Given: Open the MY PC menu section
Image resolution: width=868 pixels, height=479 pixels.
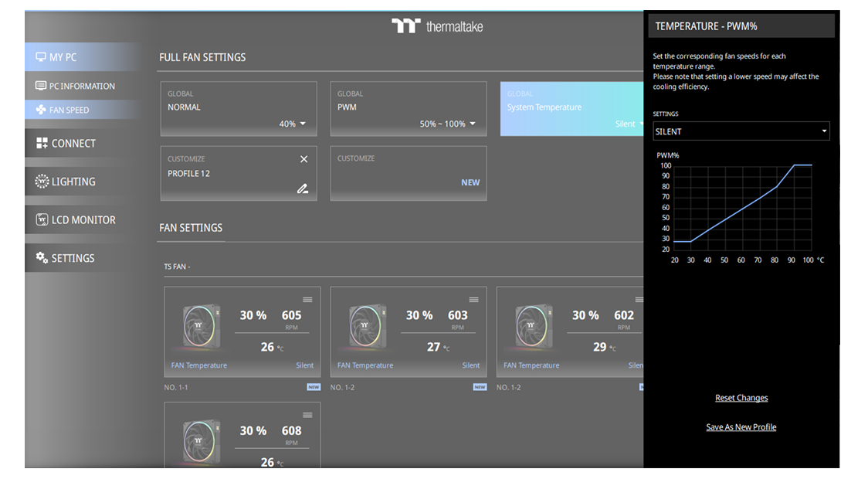Looking at the screenshot, I should [x=81, y=57].
